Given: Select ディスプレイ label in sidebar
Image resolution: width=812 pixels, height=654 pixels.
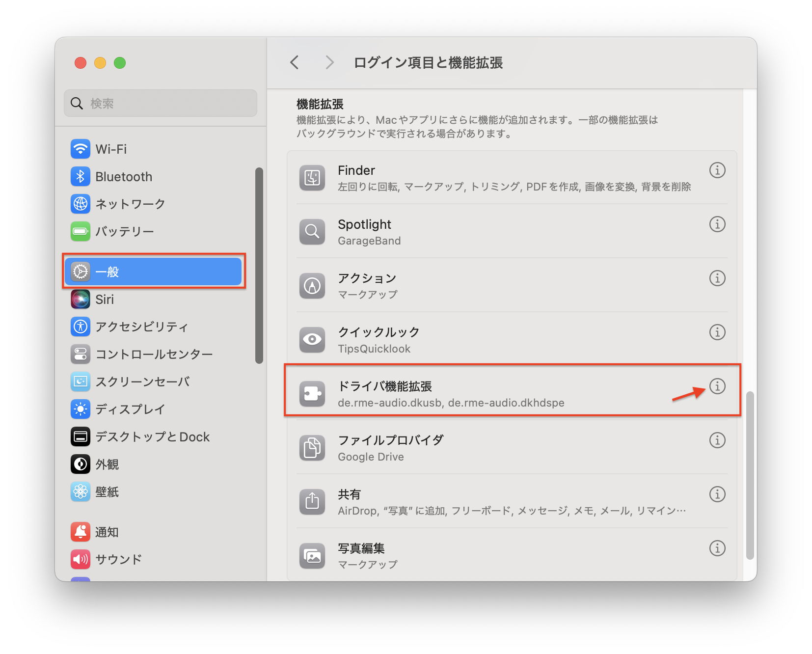Looking at the screenshot, I should (x=130, y=409).
